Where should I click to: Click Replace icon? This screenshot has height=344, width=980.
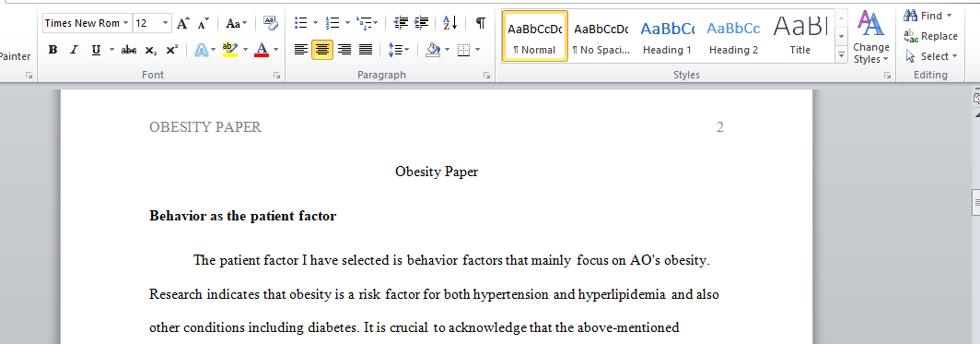[911, 36]
